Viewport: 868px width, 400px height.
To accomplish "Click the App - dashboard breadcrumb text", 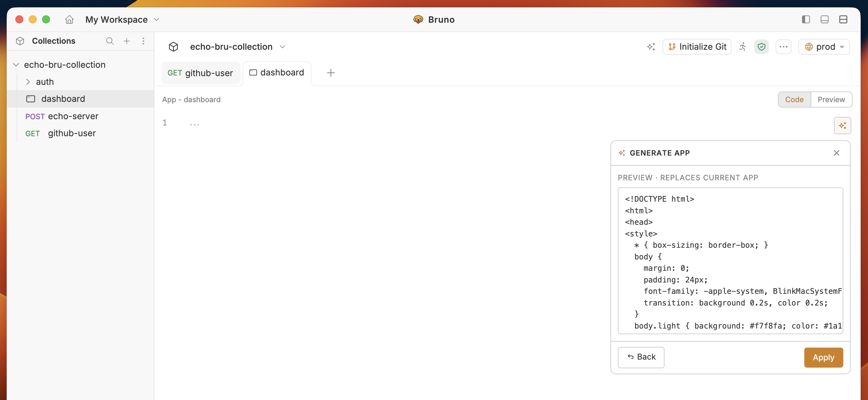I will 191,100.
